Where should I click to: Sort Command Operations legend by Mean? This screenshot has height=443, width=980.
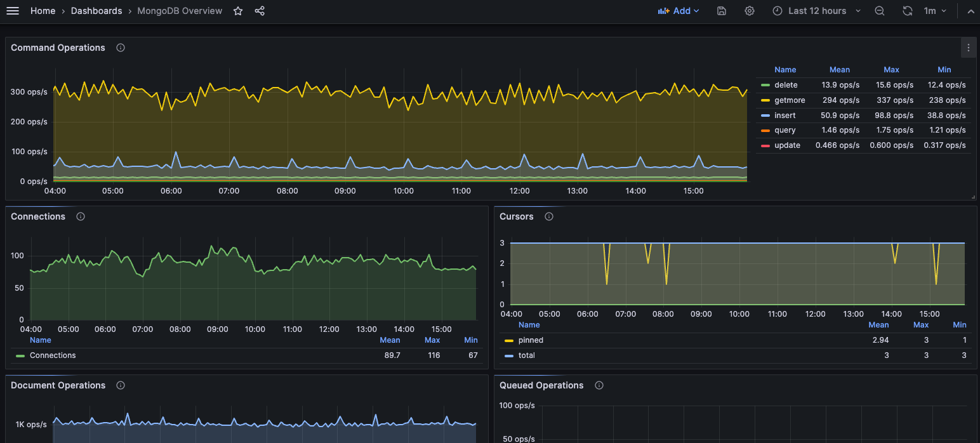[839, 70]
